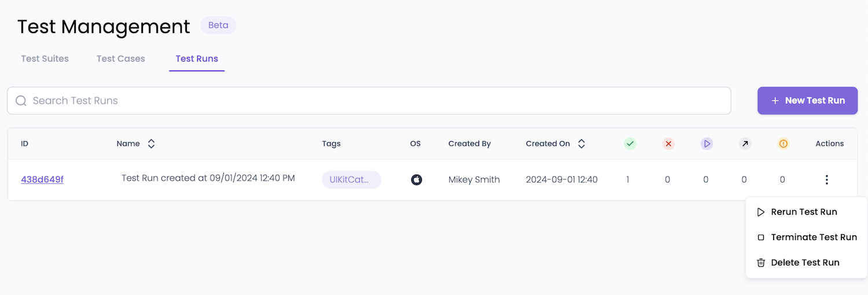Click the 2024-09-01 12:40 date cell
Screen dimensions: 868x295
[x=562, y=180]
